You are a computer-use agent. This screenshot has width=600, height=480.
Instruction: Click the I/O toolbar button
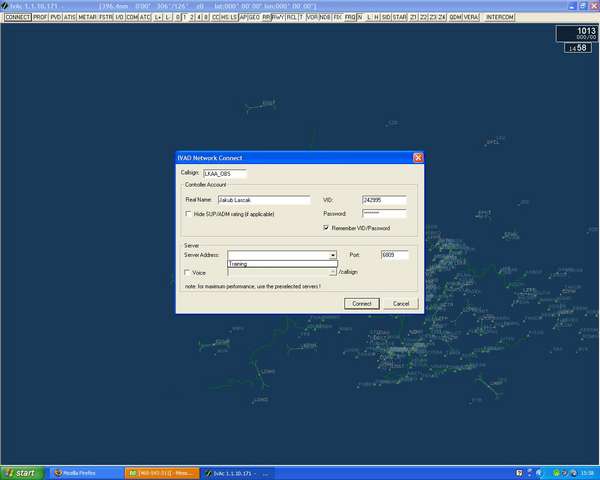click(x=119, y=17)
